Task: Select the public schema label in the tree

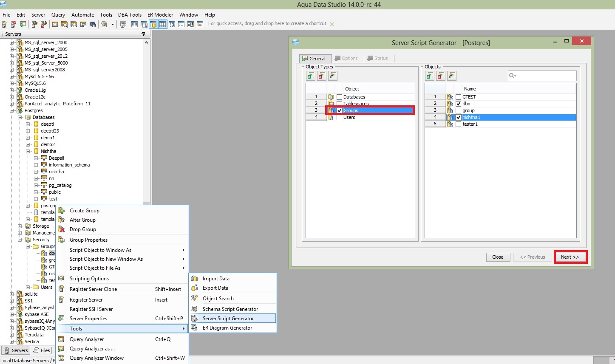Action: coord(55,192)
